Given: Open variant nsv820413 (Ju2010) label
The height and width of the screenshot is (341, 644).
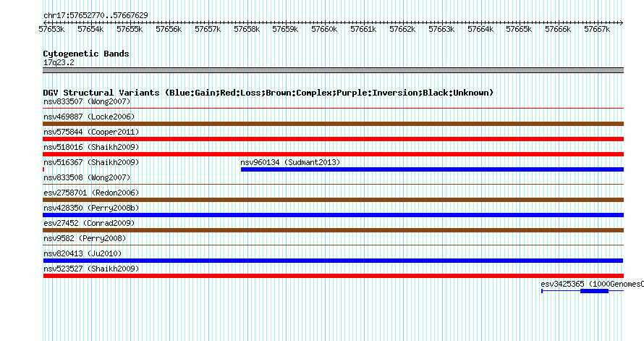Looking at the screenshot, I should (x=82, y=253).
